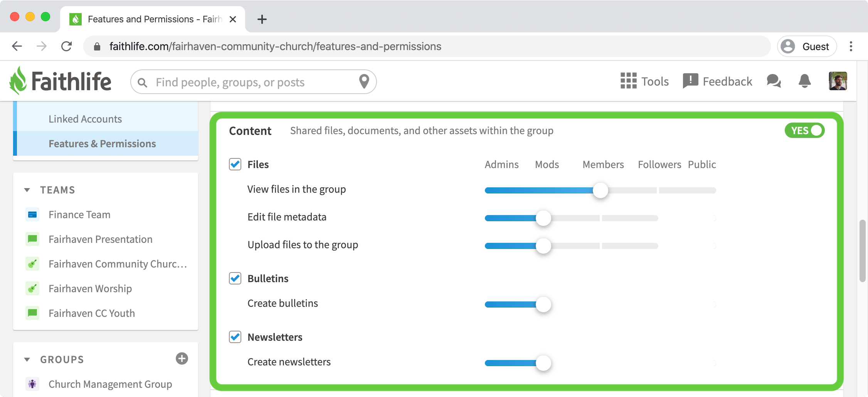This screenshot has width=868, height=397.
Task: Click the Followers column header
Action: [659, 165]
